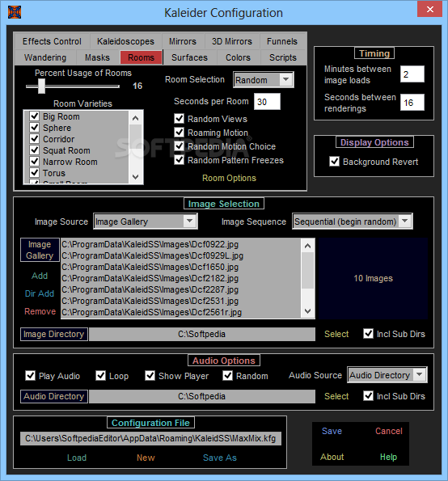Click Seconds between renderings field
The image size is (448, 481).
[x=412, y=102]
